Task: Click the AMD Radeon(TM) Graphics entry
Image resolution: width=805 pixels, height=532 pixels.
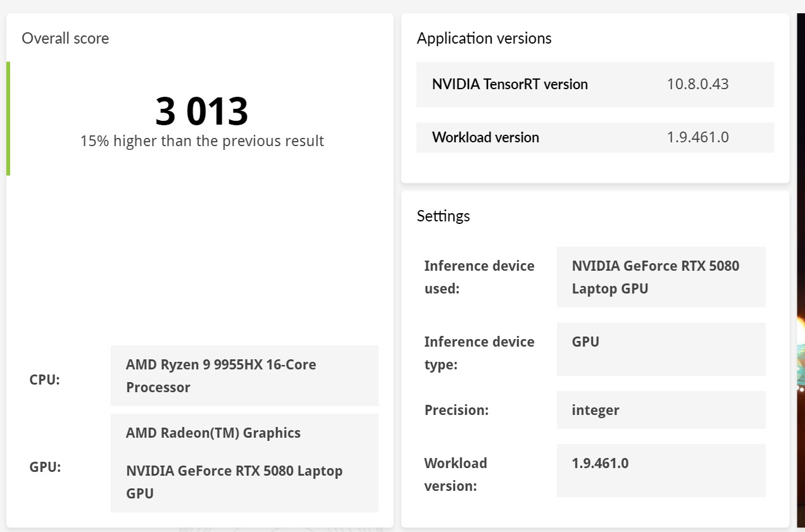Action: pos(213,433)
